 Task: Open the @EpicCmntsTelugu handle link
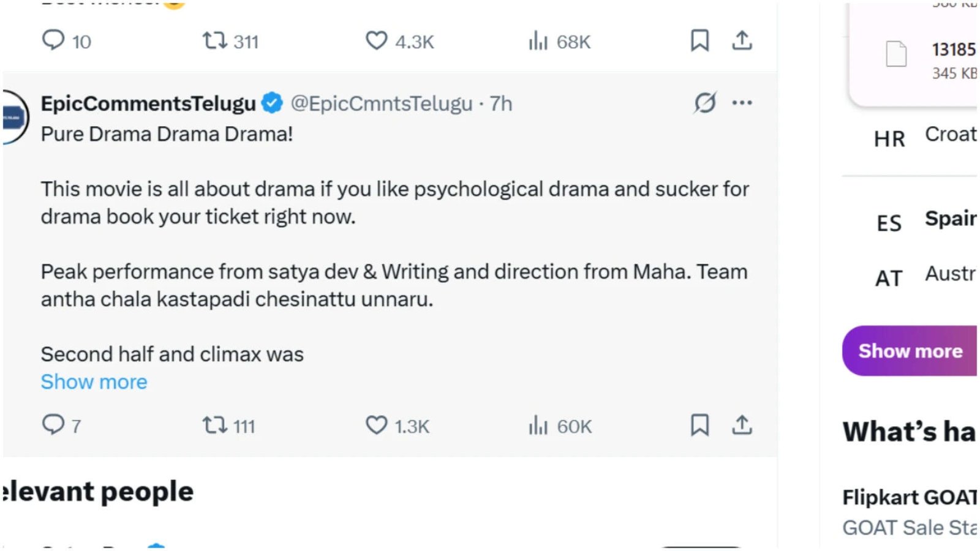coord(381,103)
